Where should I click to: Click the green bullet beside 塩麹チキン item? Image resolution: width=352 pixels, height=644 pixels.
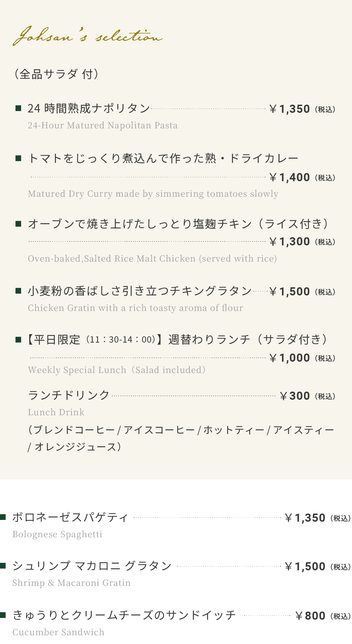click(19, 223)
